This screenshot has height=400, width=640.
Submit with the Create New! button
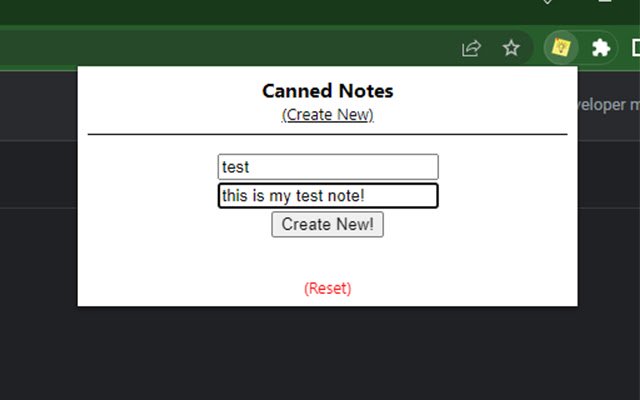tap(327, 224)
